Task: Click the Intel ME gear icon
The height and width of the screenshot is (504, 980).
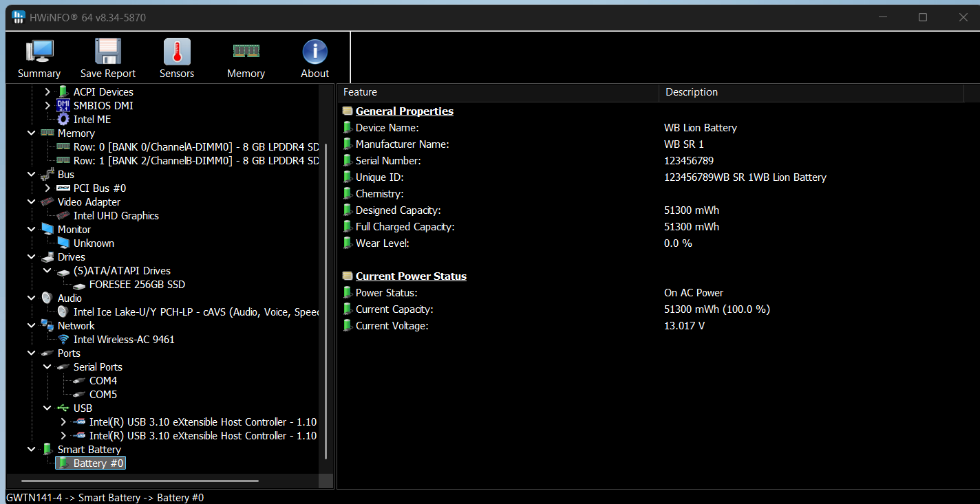Action: [x=63, y=119]
